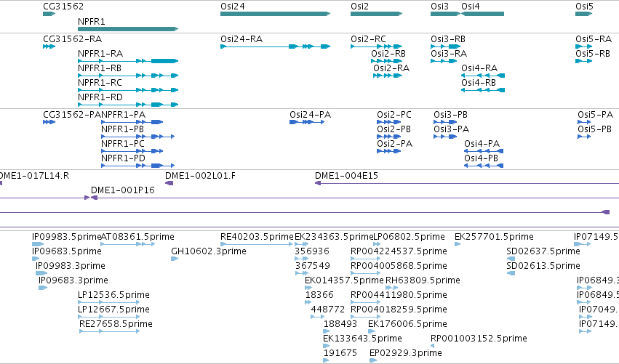Select the RP004224537.5prime EST label
Image resolution: width=619 pixels, height=364 pixels.
[x=399, y=251]
